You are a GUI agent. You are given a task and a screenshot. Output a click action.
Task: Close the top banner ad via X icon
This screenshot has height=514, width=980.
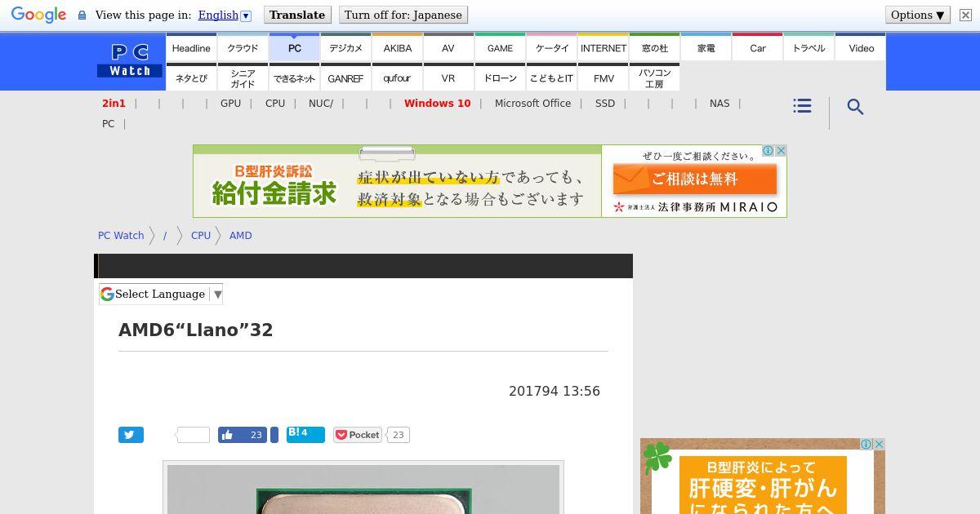point(781,151)
